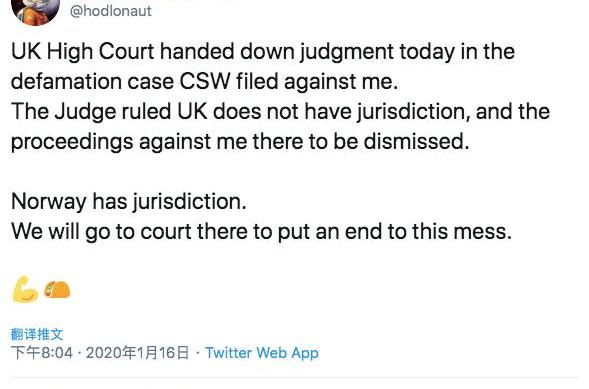Click the 2020年1月16日 date text
The height and width of the screenshot is (389, 589).
[137, 353]
